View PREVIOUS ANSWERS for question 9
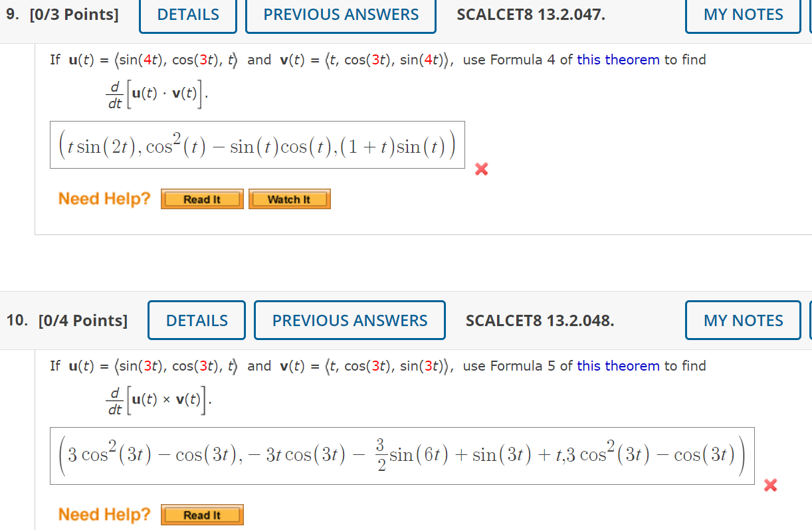The height and width of the screenshot is (530, 812). point(340,14)
